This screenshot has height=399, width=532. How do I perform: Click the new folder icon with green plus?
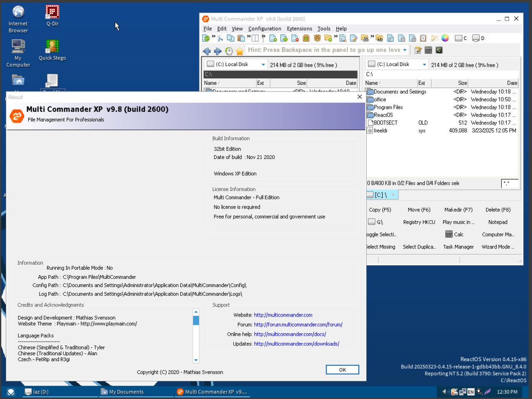(x=328, y=38)
